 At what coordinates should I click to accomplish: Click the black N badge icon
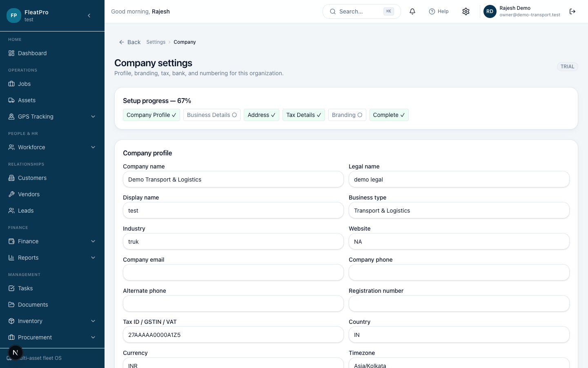click(x=16, y=352)
